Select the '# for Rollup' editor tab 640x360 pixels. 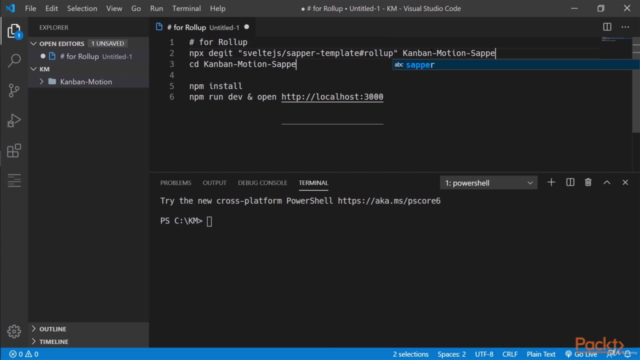(202, 27)
